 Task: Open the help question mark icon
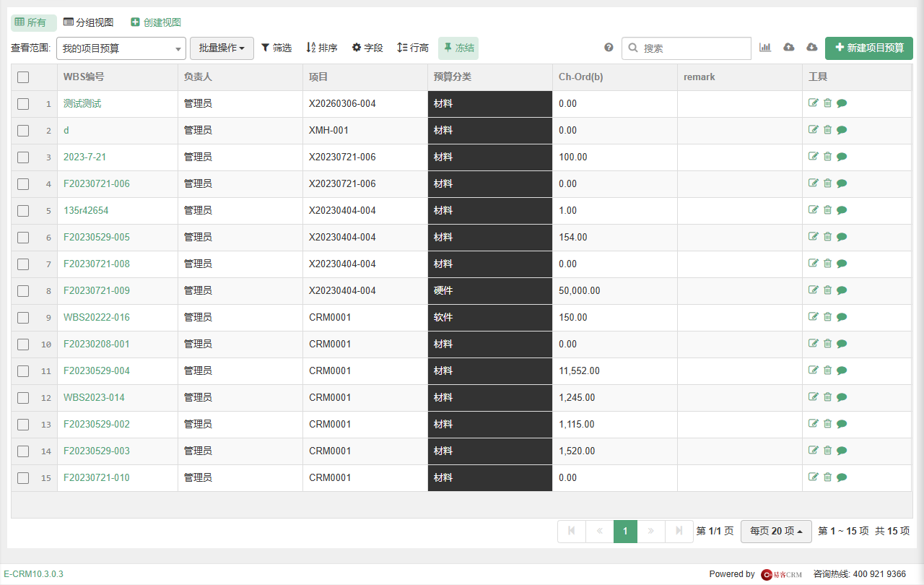(609, 48)
